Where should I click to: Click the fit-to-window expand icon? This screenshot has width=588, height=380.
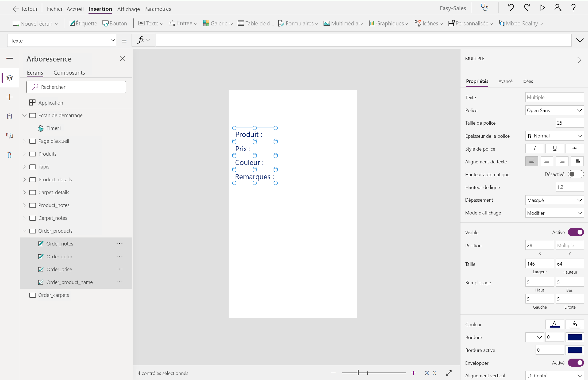449,373
